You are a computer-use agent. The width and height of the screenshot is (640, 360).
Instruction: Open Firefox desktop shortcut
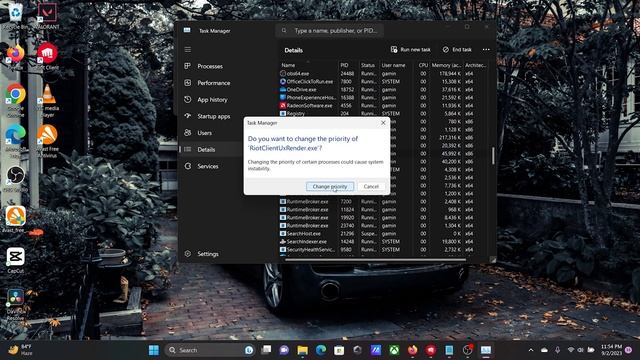click(16, 57)
